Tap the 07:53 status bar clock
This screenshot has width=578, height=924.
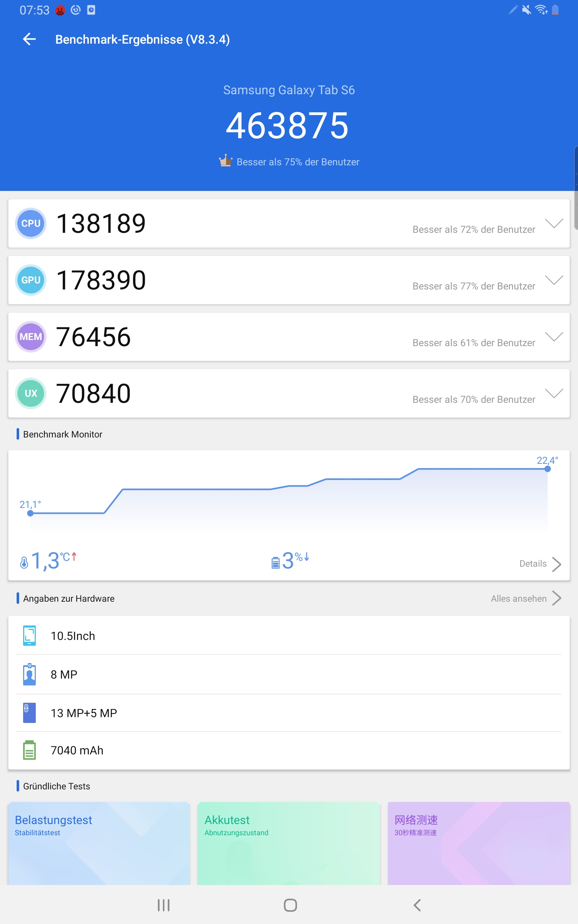34,10
